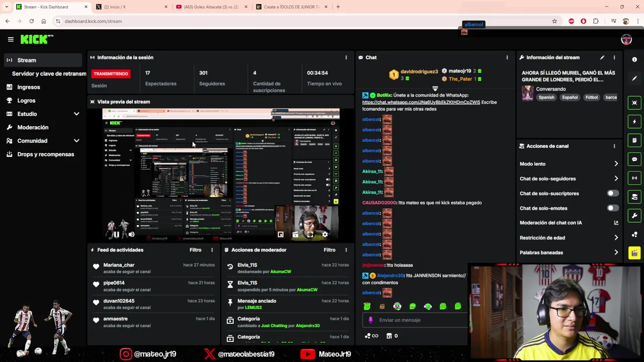
Task: Toggle the moderator actions note icon in sidebar
Action: [634, 140]
